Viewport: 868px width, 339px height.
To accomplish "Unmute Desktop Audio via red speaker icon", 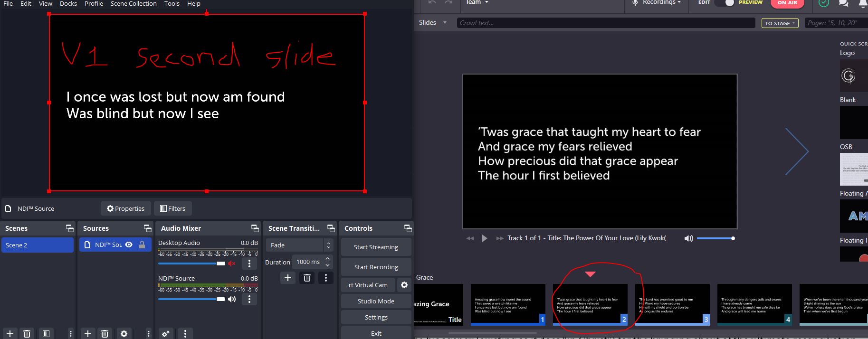I will (x=232, y=264).
